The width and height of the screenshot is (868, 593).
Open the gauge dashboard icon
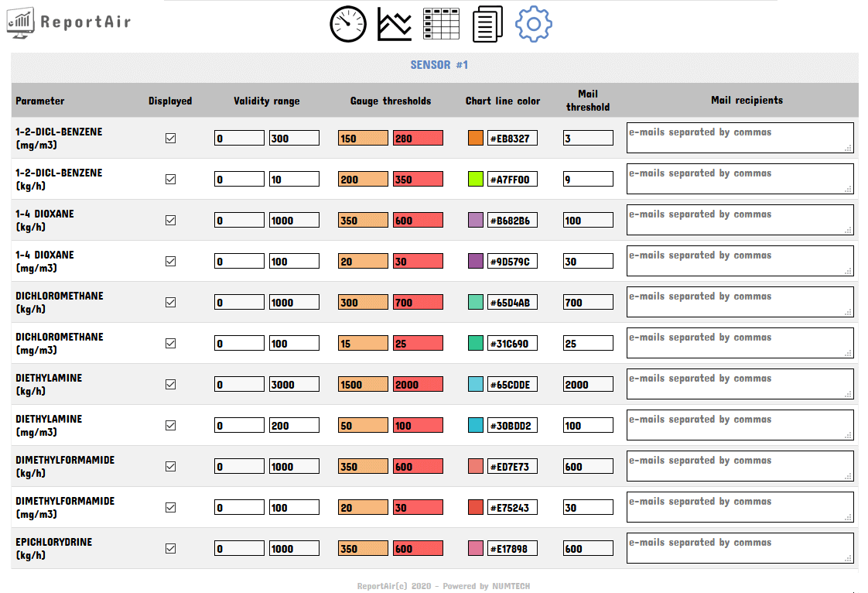click(347, 24)
